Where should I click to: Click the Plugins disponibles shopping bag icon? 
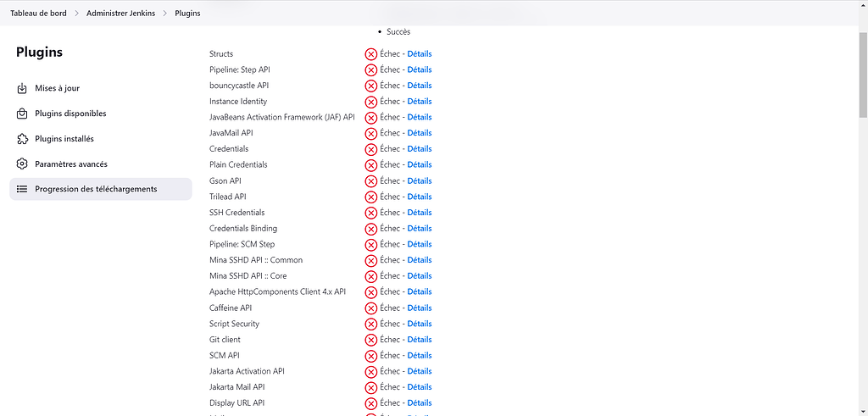[x=23, y=114]
